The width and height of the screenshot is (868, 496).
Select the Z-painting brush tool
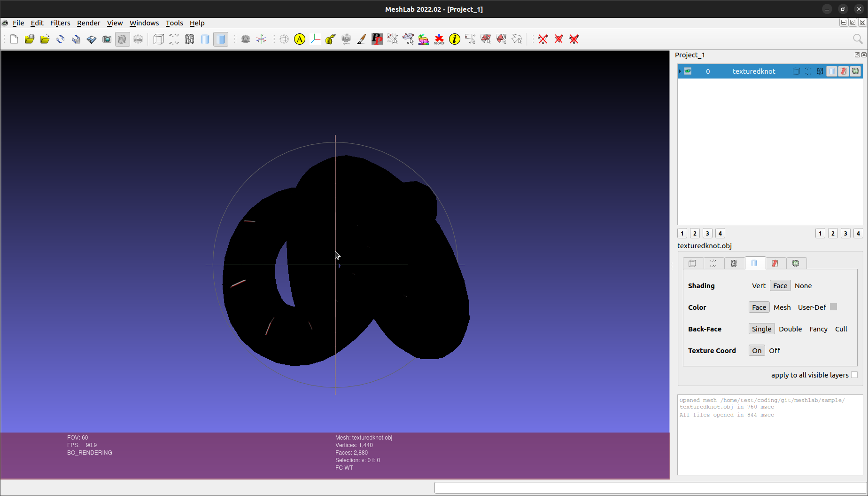[361, 39]
